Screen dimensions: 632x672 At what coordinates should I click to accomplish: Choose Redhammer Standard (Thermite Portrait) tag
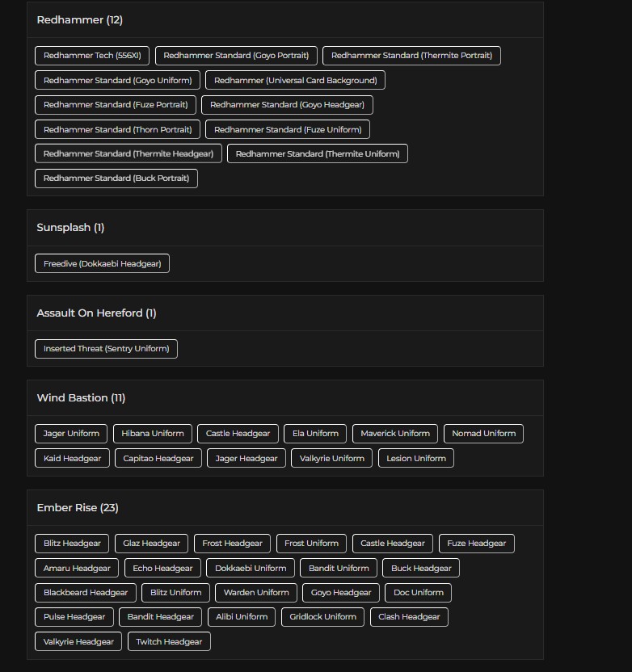(x=411, y=56)
